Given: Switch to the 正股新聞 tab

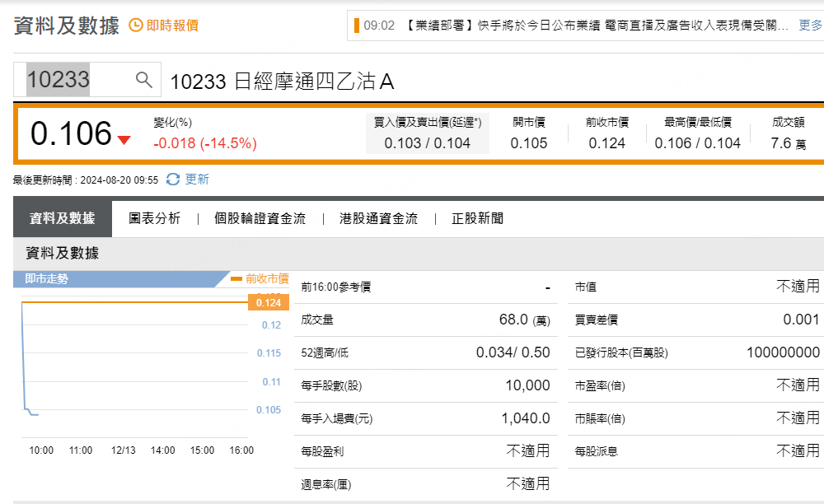Looking at the screenshot, I should 478,218.
